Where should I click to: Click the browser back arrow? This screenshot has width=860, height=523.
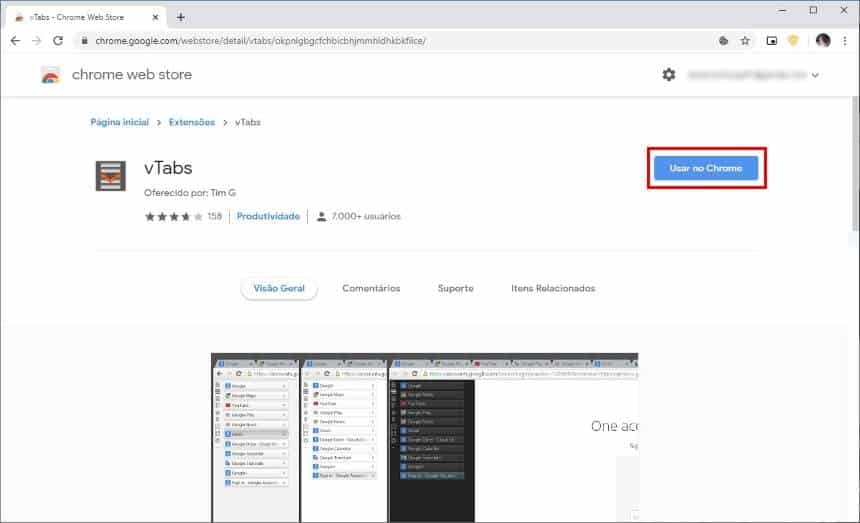pyautogui.click(x=15, y=41)
